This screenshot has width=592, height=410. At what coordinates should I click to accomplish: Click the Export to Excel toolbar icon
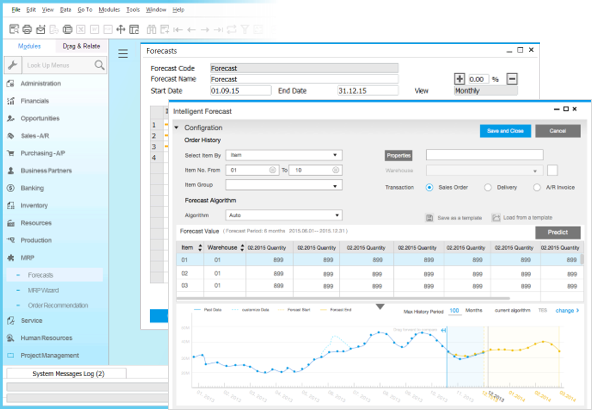[81, 29]
